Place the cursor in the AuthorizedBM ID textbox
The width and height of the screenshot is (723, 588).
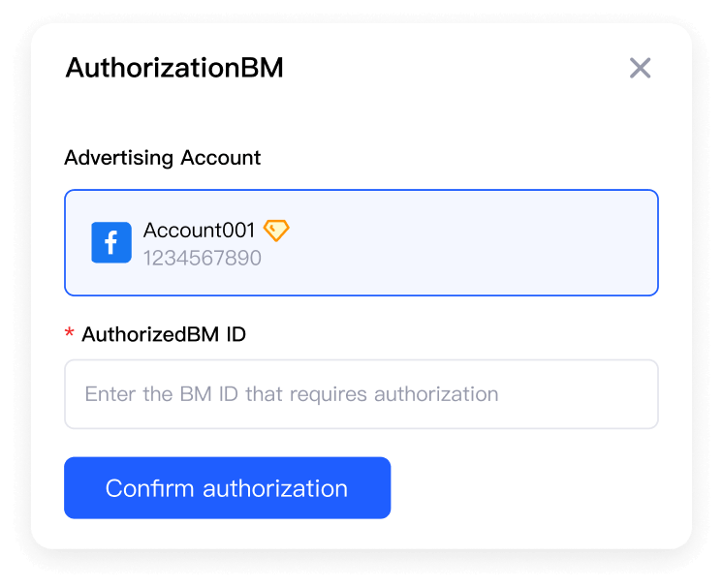(361, 394)
